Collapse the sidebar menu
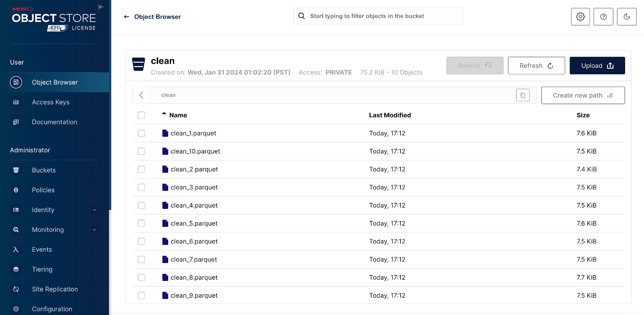This screenshot has height=315, width=644. click(101, 7)
